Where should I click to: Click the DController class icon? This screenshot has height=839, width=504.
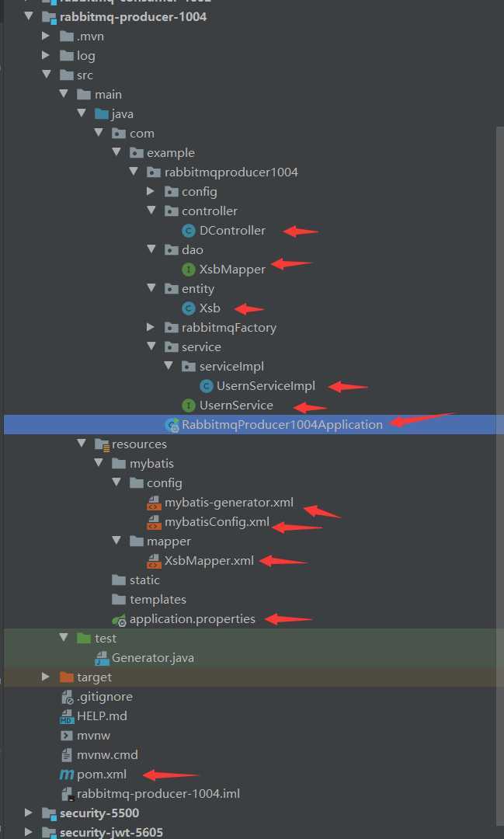point(189,231)
